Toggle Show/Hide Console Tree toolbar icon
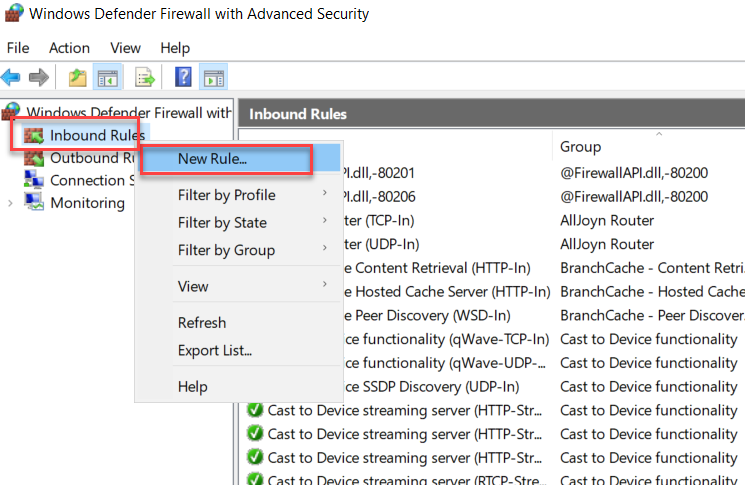Image resolution: width=745 pixels, height=485 pixels. coord(106,77)
